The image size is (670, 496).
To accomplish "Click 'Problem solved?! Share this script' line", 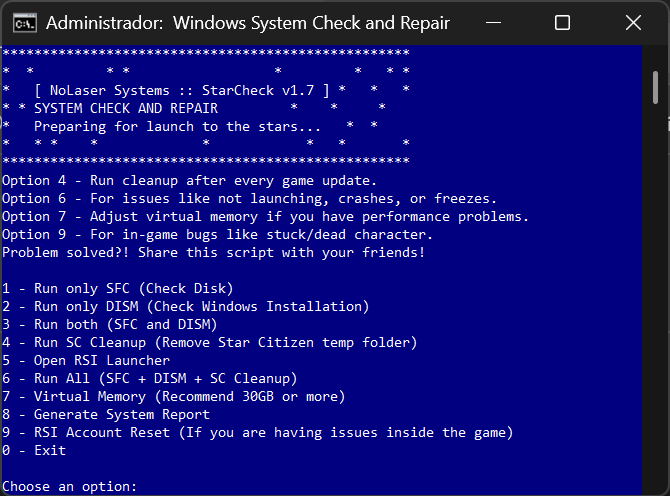I will pos(214,252).
